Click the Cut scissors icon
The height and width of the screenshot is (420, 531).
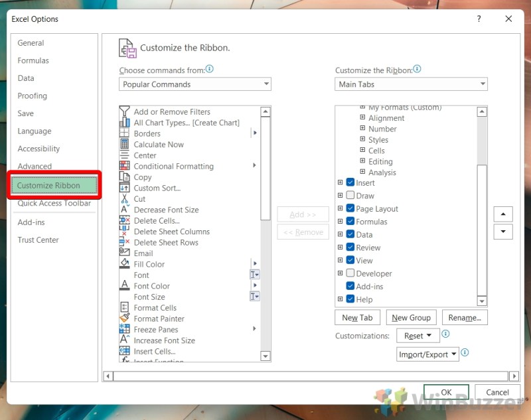click(124, 198)
